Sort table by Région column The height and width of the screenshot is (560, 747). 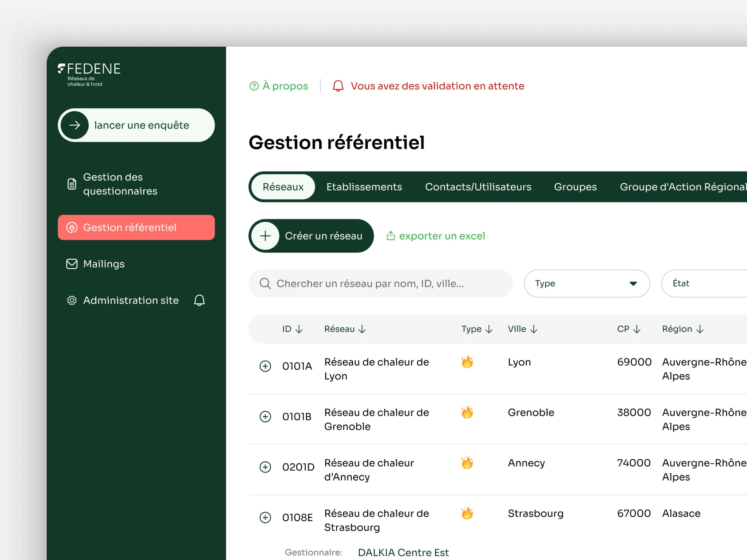pos(683,329)
